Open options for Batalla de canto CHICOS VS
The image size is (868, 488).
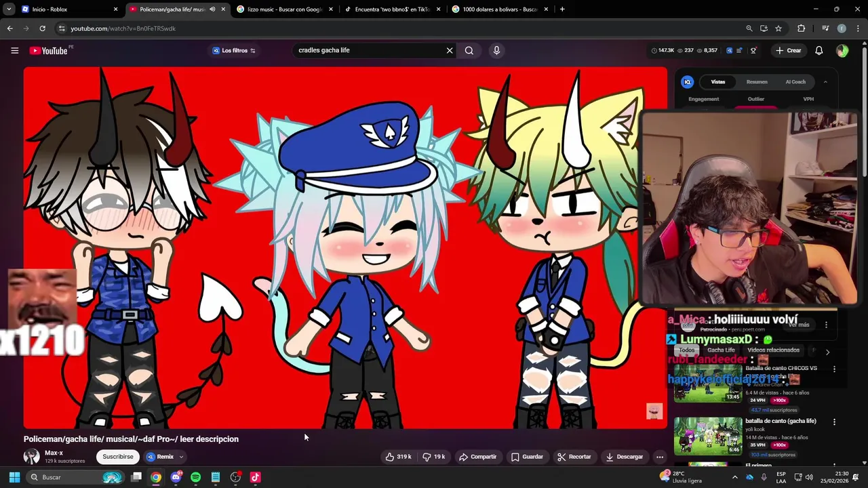pyautogui.click(x=834, y=369)
